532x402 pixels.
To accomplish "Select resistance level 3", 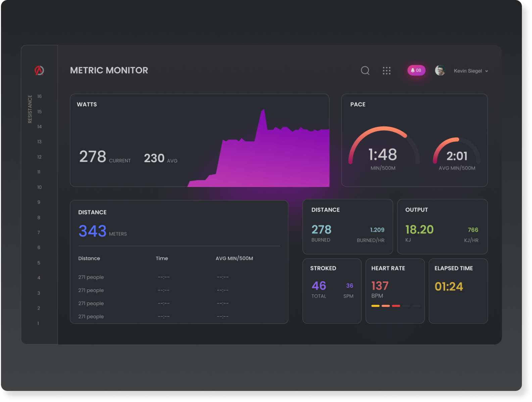I will [x=39, y=293].
